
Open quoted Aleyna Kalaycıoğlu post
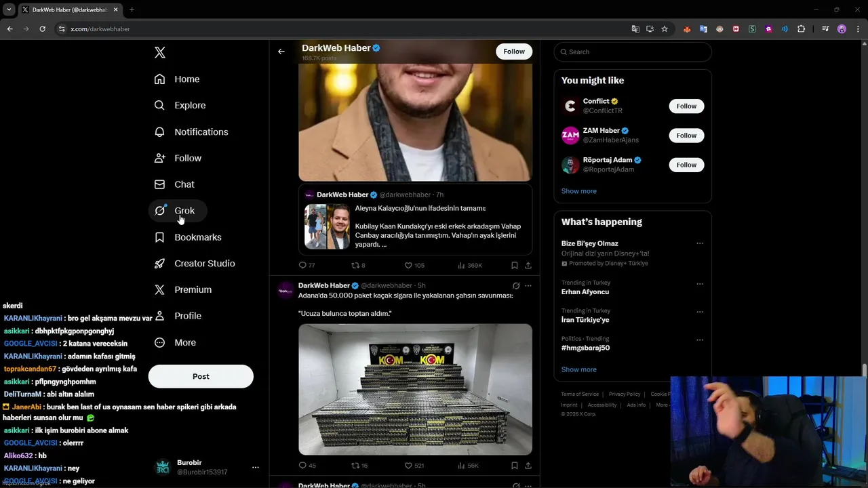point(415,220)
